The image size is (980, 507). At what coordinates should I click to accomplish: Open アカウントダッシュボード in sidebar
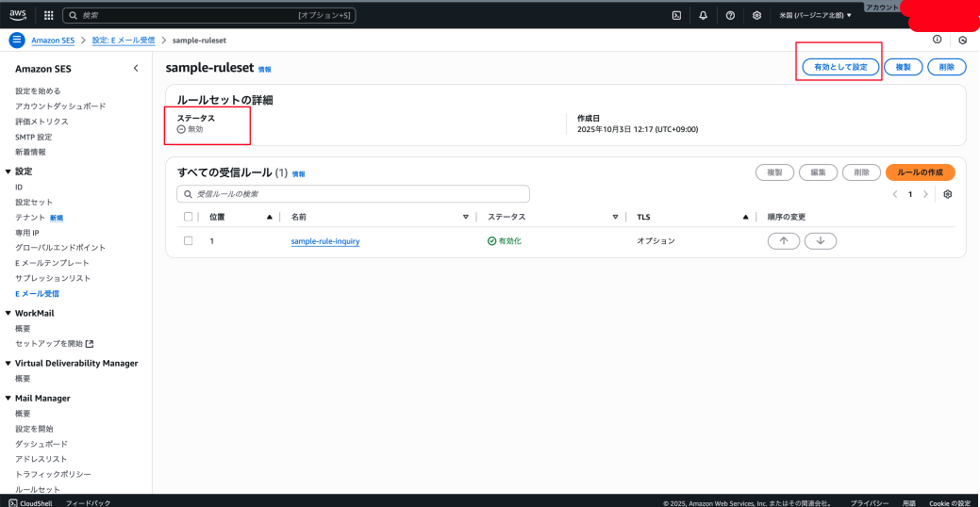pyautogui.click(x=60, y=106)
